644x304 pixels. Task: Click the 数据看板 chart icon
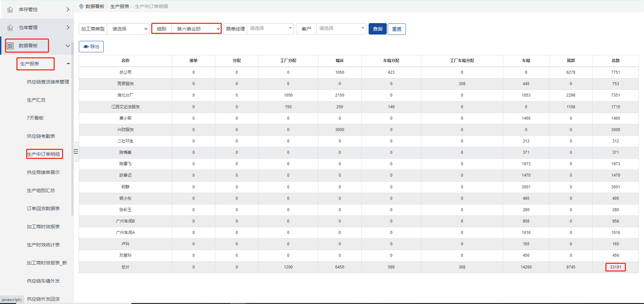(x=10, y=46)
